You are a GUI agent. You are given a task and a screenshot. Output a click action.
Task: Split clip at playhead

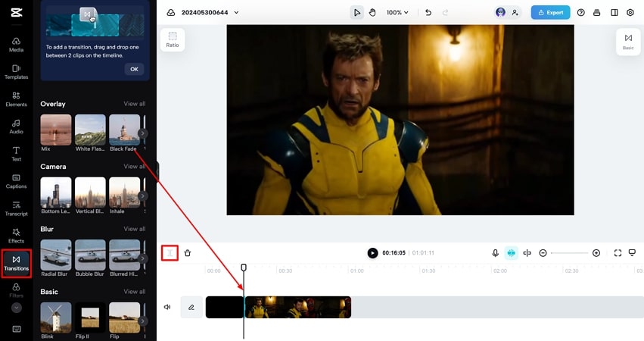[170, 253]
